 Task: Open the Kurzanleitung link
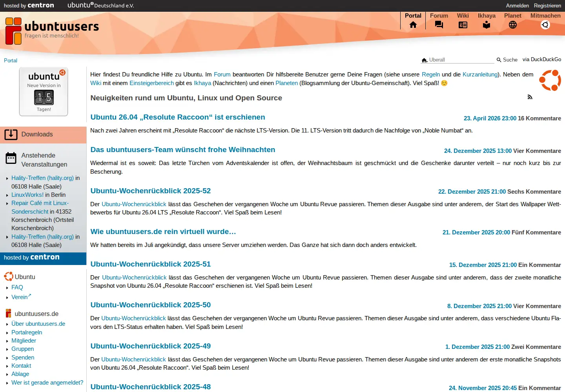click(x=480, y=74)
